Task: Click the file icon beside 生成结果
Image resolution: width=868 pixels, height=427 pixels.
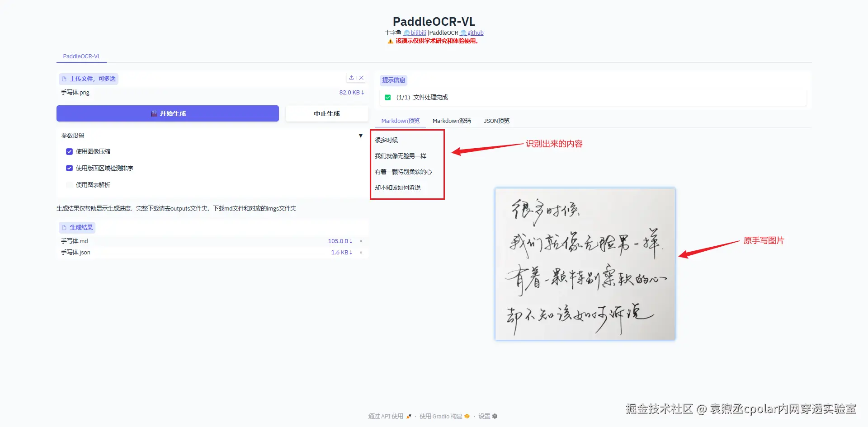Action: pos(64,228)
